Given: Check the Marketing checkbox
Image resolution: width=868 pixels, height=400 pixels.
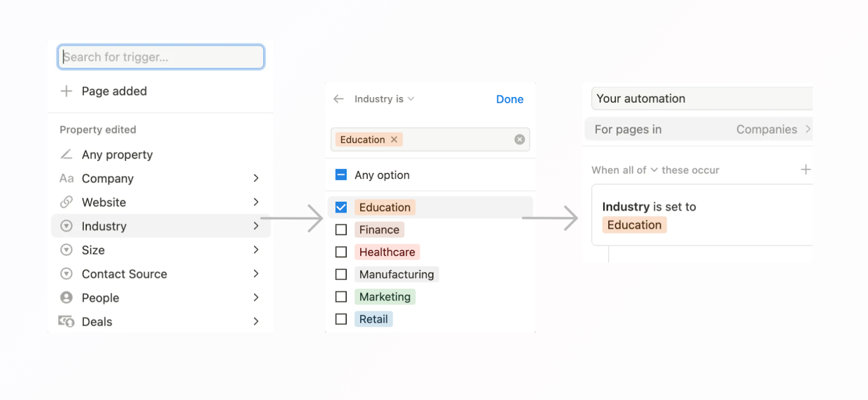Looking at the screenshot, I should [341, 297].
